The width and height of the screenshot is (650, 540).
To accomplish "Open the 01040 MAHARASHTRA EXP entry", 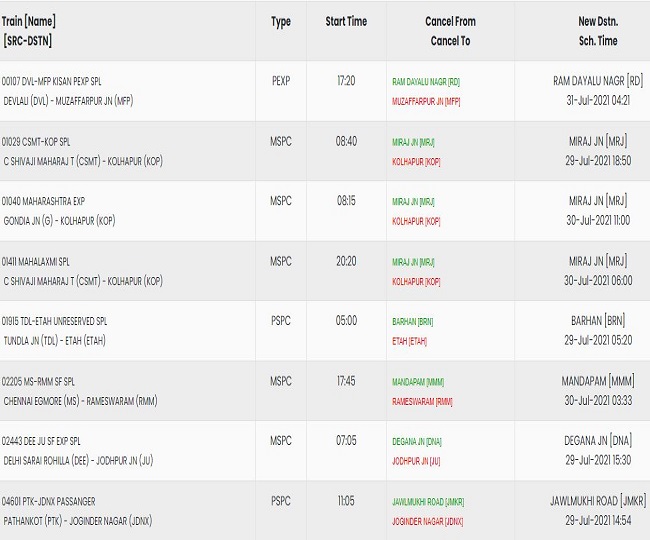I will click(x=43, y=202).
